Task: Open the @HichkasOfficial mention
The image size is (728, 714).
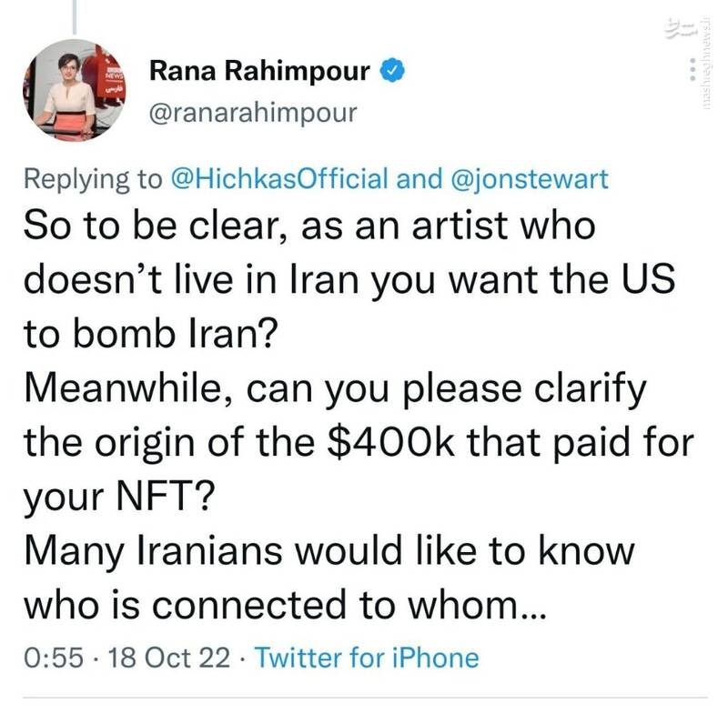Action: point(285,176)
